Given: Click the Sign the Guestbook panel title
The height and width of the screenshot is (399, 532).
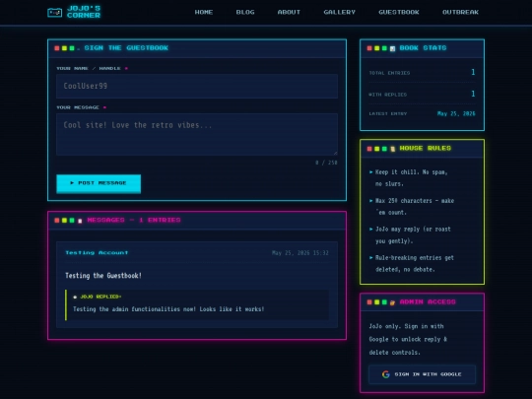Looking at the screenshot, I should [126, 48].
